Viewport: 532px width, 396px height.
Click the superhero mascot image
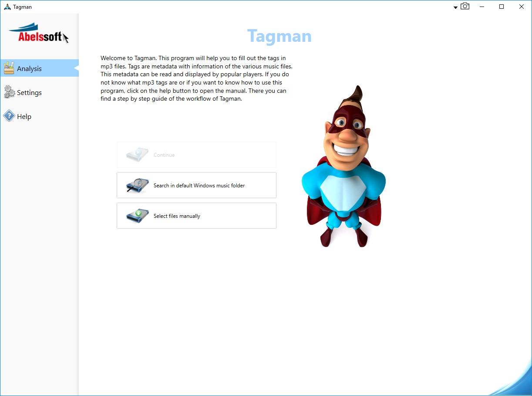(343, 166)
